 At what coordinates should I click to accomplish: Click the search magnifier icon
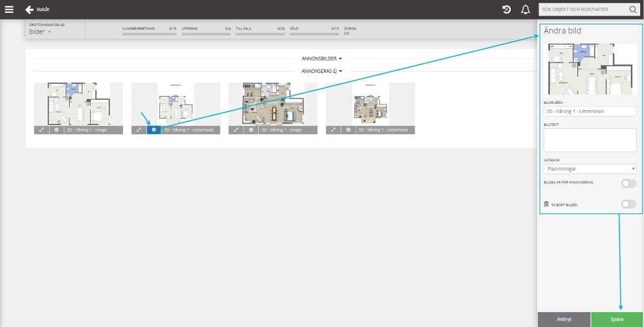click(x=633, y=10)
